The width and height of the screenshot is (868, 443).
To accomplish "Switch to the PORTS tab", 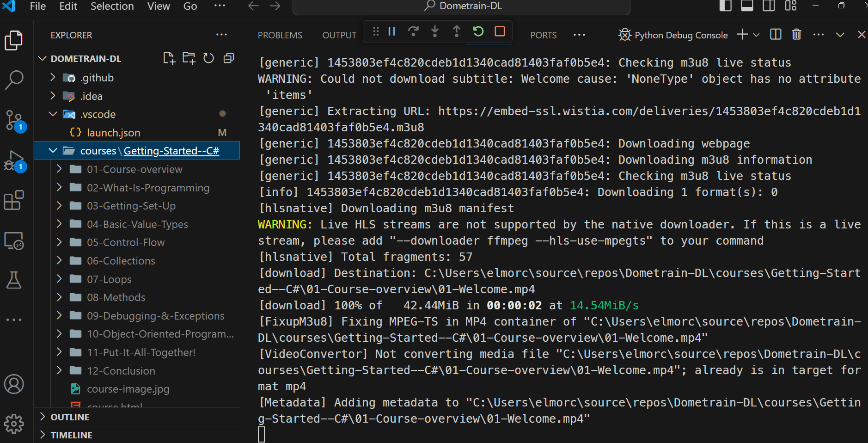I will 543,35.
